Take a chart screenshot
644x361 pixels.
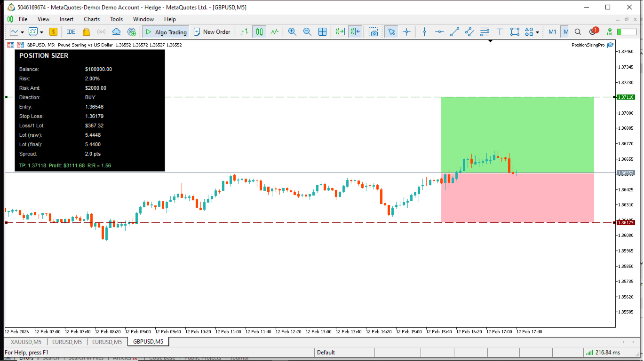[373, 32]
